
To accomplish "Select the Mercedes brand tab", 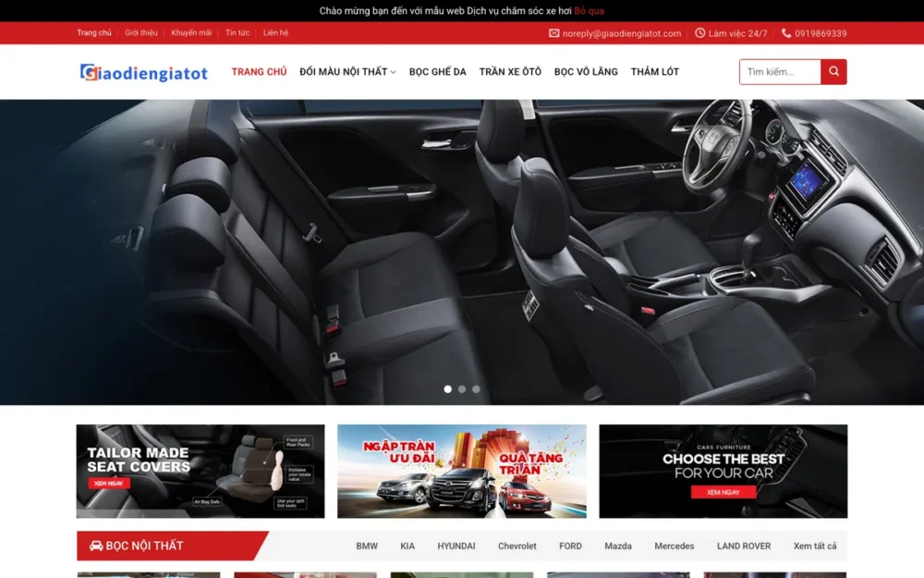I will [675, 547].
